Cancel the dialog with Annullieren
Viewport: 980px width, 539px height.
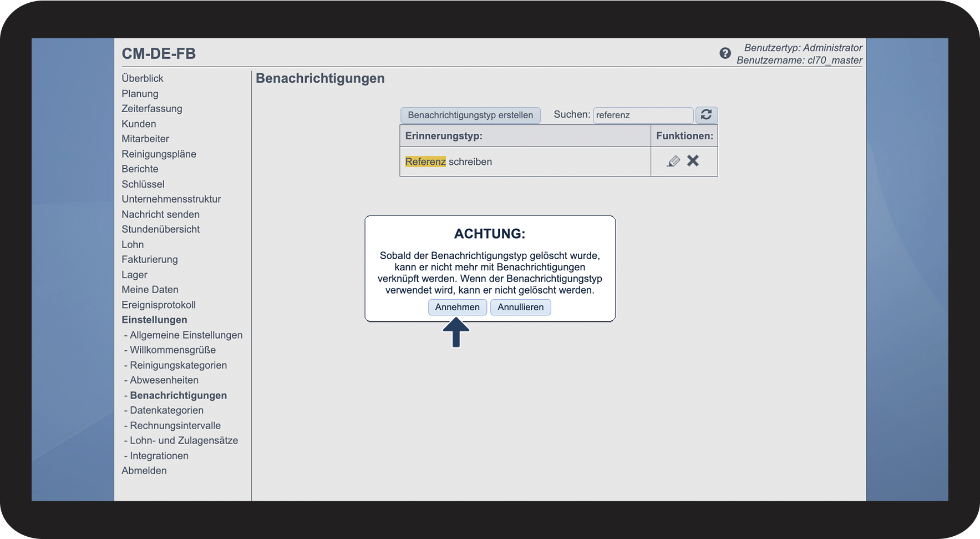pos(521,307)
